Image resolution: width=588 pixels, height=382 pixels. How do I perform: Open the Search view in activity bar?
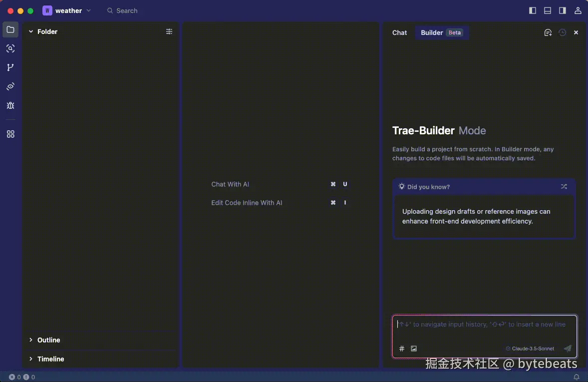[10, 48]
